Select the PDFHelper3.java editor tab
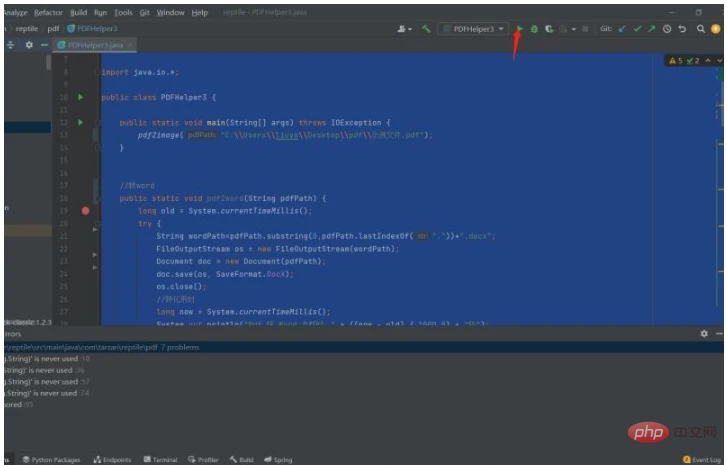 tap(95, 45)
